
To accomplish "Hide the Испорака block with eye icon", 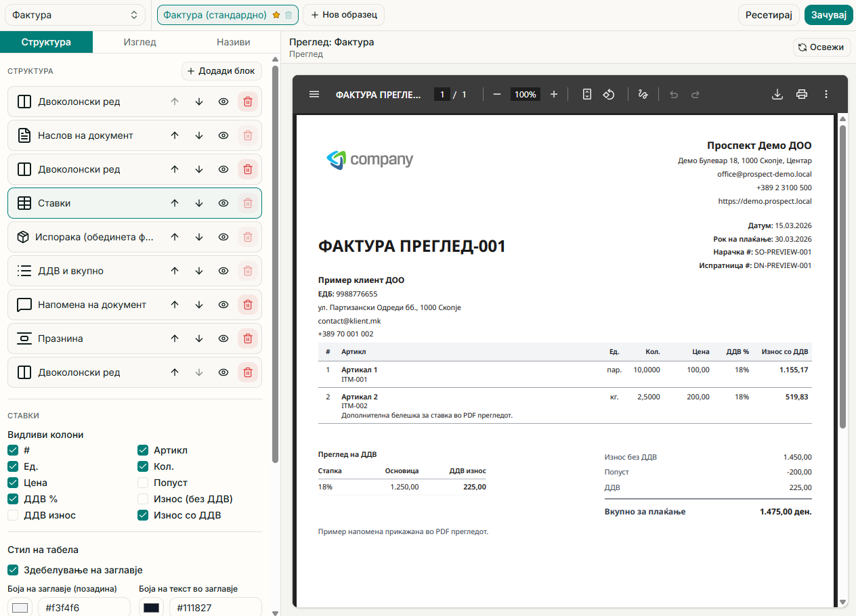I will point(223,237).
